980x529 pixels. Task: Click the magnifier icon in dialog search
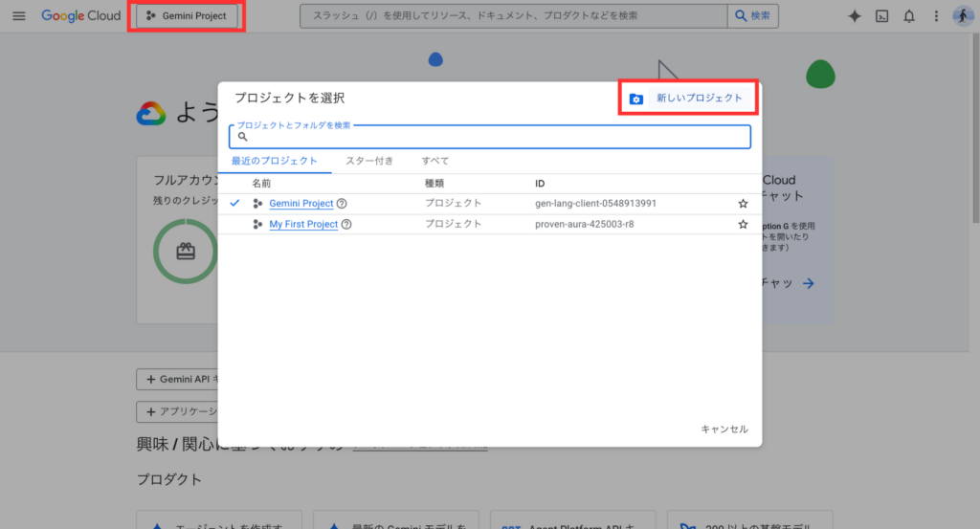coord(242,137)
